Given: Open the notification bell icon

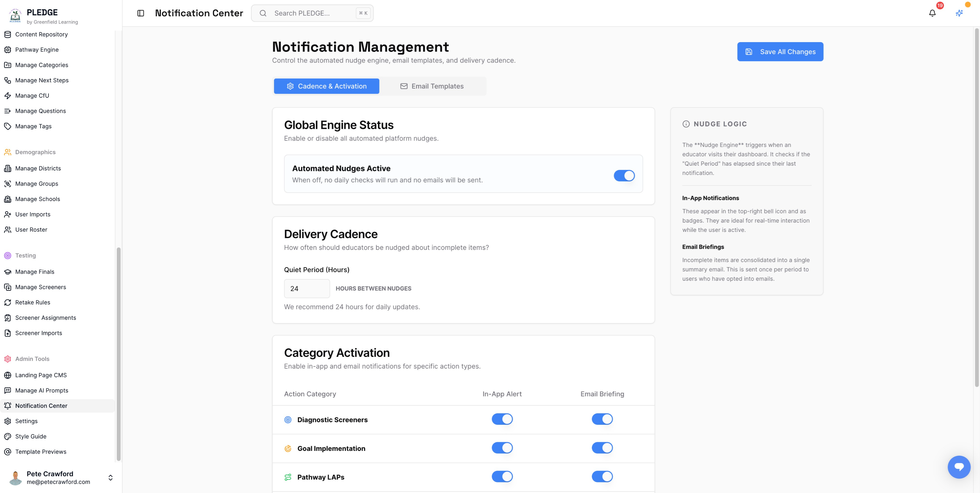Looking at the screenshot, I should tap(932, 13).
